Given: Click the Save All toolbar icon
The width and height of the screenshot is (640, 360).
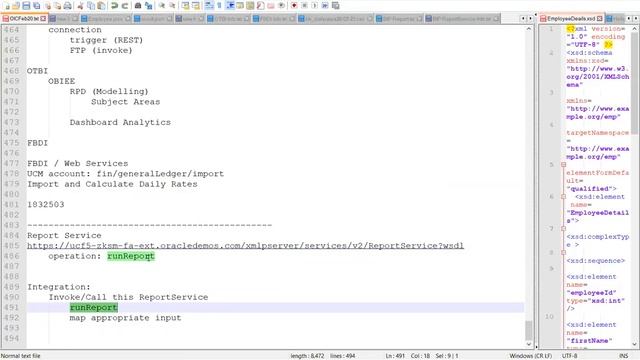Looking at the screenshot, I should (36, 6).
